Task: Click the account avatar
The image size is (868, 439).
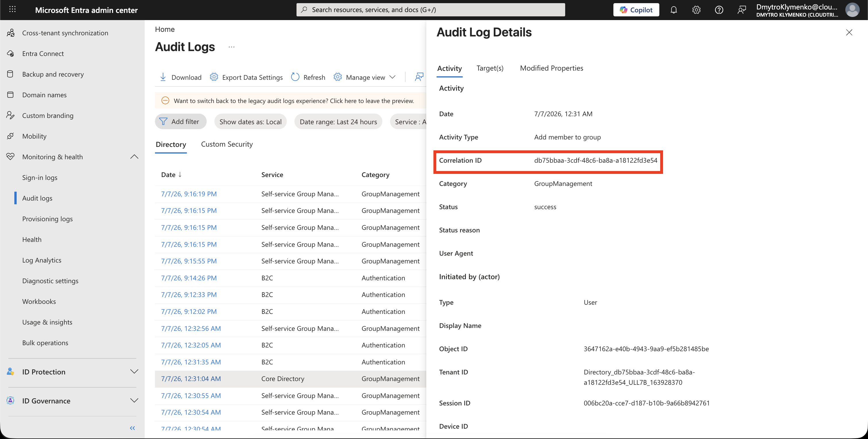Action: [x=852, y=10]
